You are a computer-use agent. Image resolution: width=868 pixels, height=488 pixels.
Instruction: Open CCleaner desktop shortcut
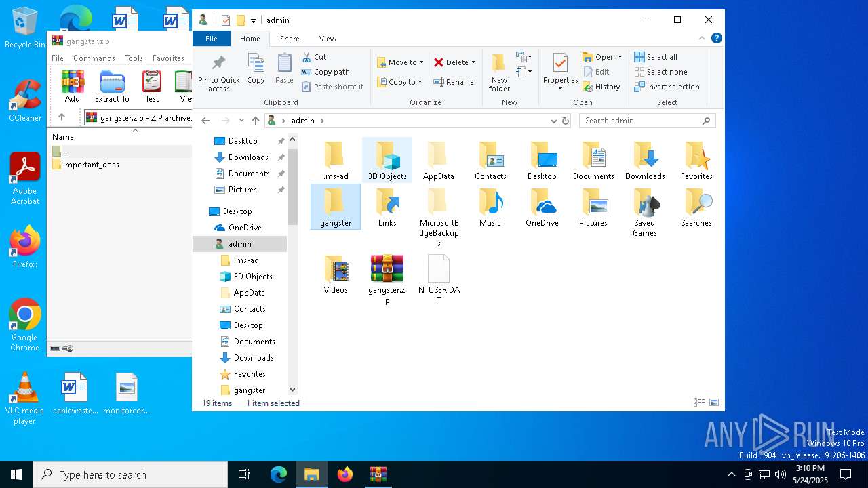25,100
